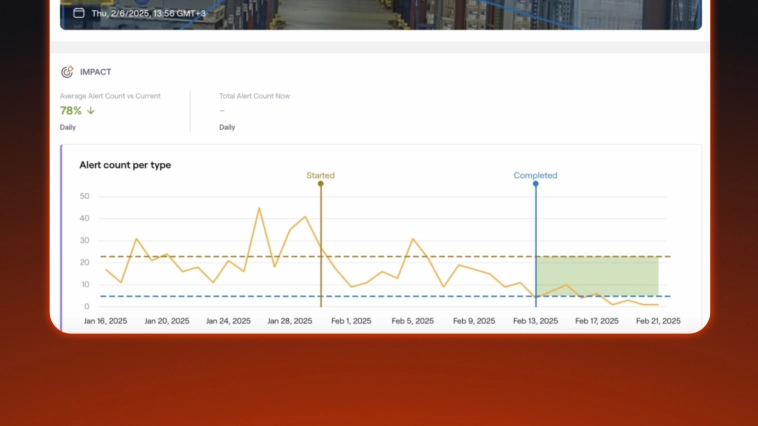
Task: Click the Alert count per type title
Action: [x=125, y=165]
